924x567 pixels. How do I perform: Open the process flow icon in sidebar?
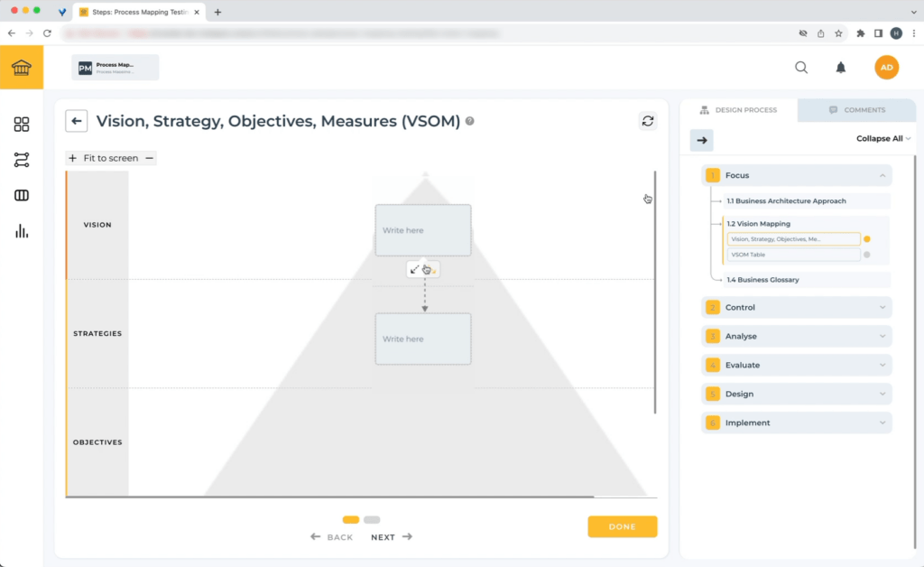22,160
